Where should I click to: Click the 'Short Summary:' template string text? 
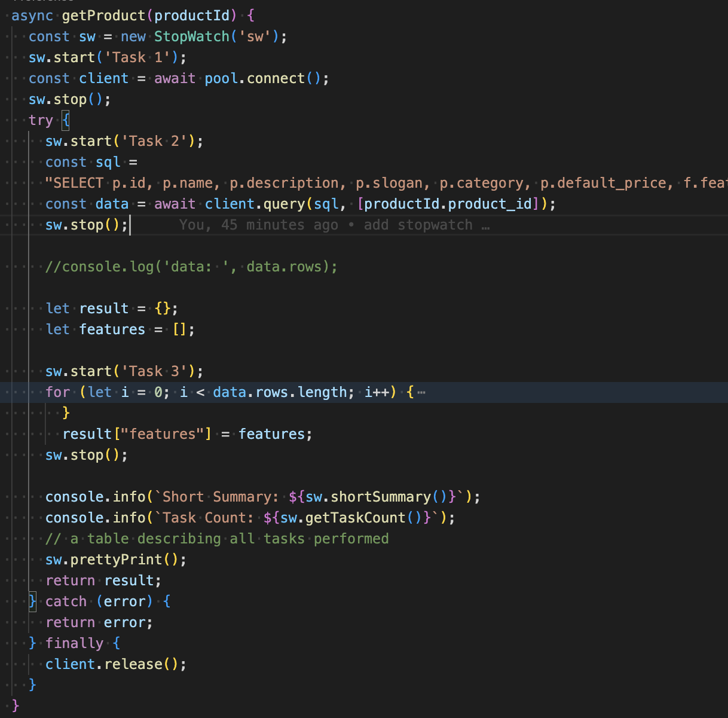pyautogui.click(x=221, y=497)
